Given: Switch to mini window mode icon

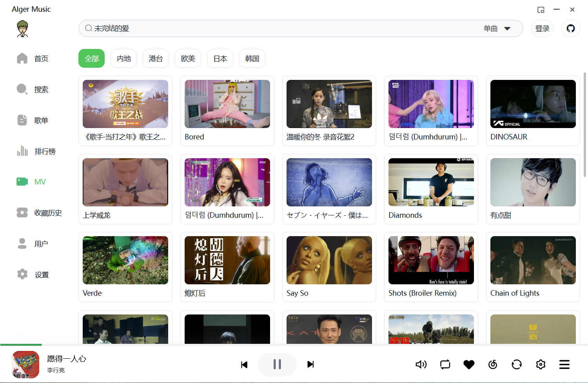Looking at the screenshot, I should (541, 10).
